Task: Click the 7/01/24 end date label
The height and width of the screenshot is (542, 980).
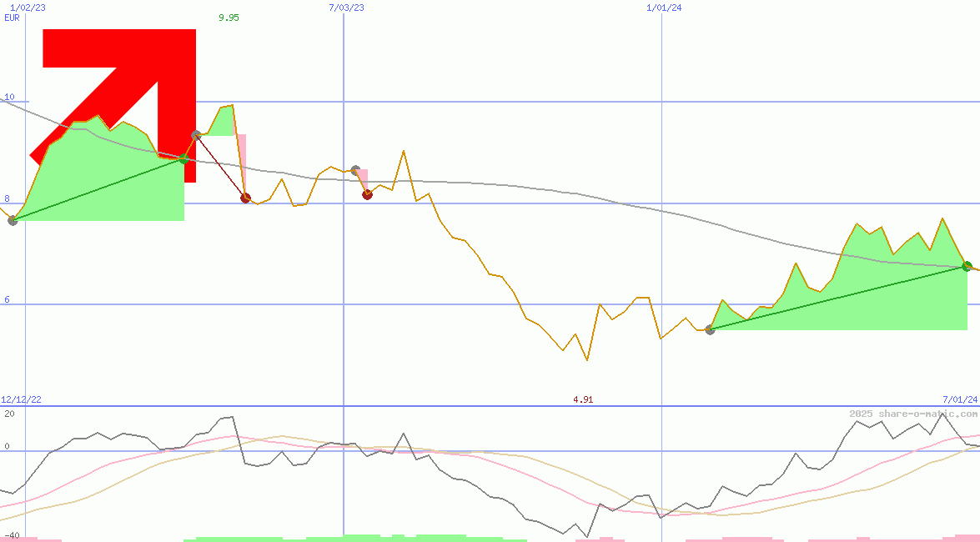Action: click(x=959, y=399)
